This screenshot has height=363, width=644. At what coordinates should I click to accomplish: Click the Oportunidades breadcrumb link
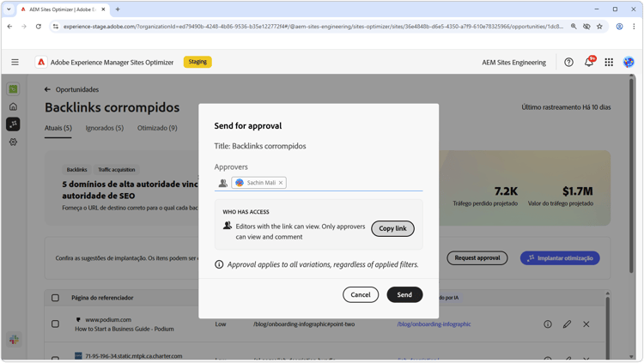click(x=77, y=89)
